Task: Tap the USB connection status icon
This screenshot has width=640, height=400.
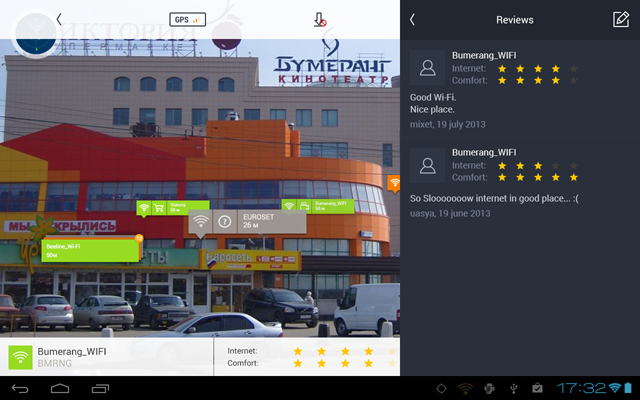Action: click(x=514, y=388)
